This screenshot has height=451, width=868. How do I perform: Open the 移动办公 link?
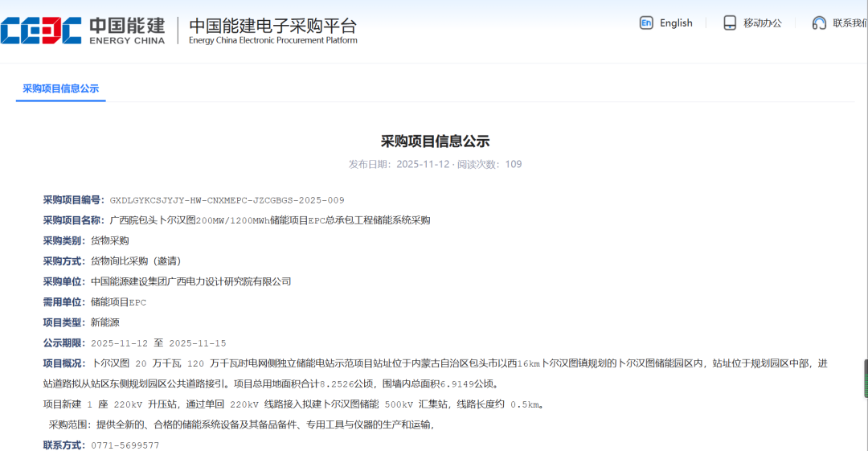click(762, 23)
